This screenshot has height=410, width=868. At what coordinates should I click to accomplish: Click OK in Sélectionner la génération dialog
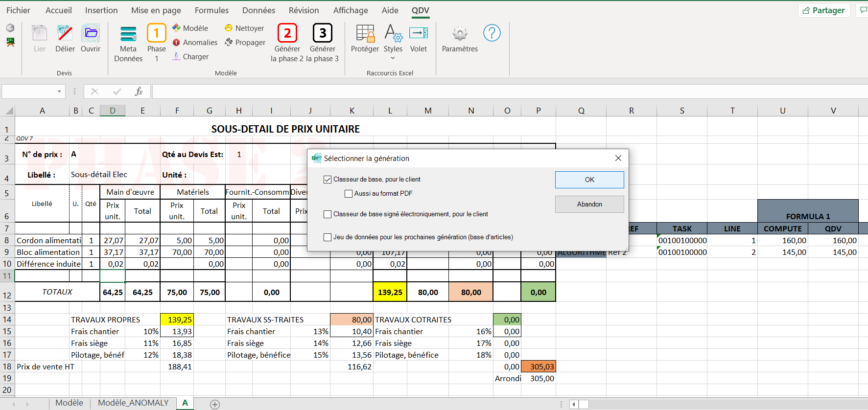(589, 180)
